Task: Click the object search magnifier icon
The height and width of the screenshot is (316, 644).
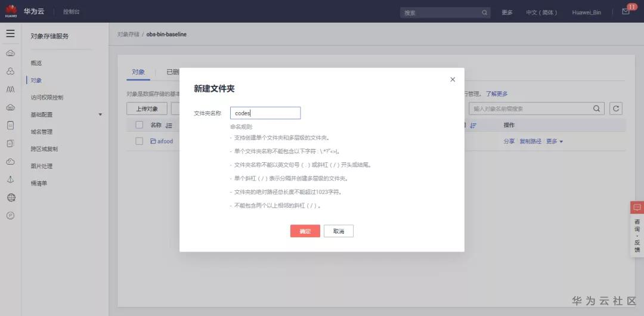Action: (596, 109)
